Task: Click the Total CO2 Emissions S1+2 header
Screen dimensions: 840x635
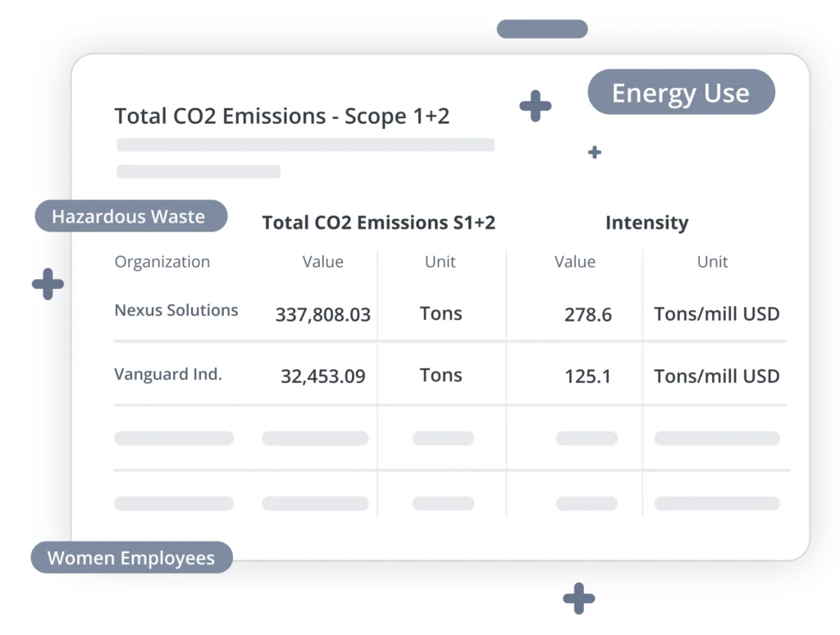Action: point(378,222)
